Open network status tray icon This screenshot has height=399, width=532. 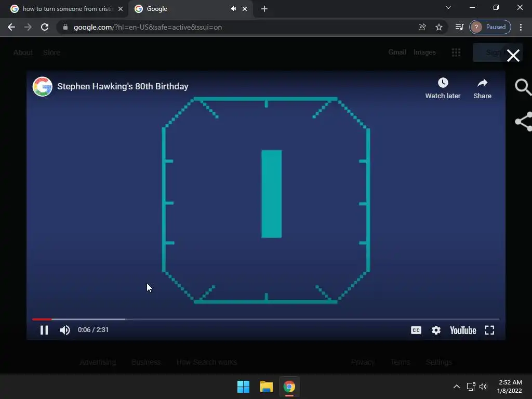(x=471, y=387)
